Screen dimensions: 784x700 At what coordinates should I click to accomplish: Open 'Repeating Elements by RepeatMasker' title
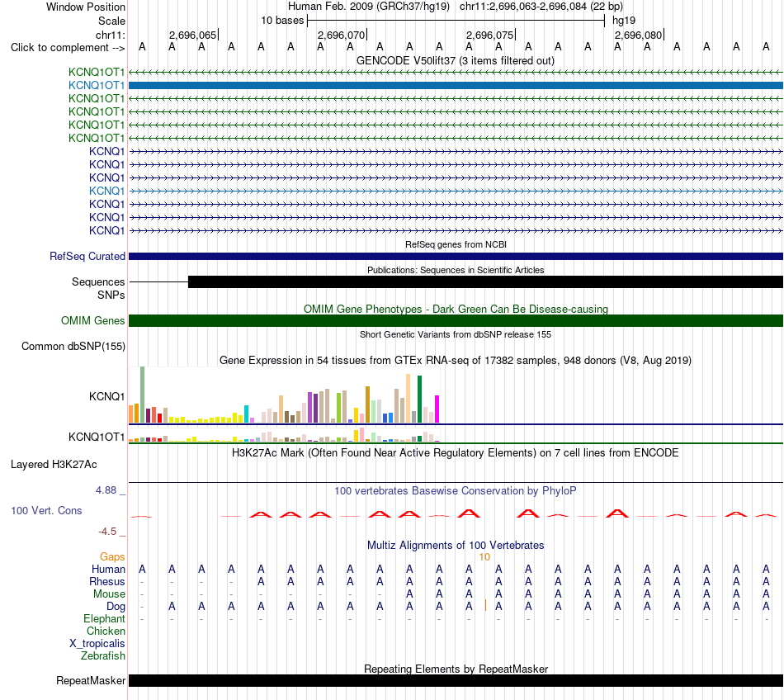456,669
